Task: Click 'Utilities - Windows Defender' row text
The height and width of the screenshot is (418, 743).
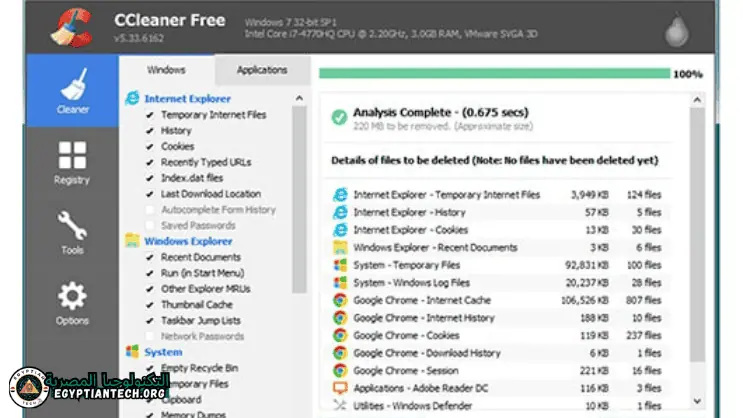Action: [x=413, y=406]
